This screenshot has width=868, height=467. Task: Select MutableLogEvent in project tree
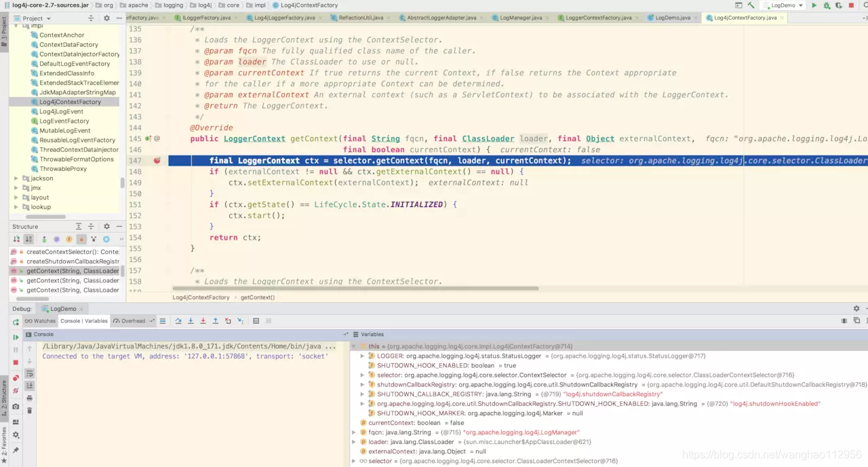coord(64,130)
